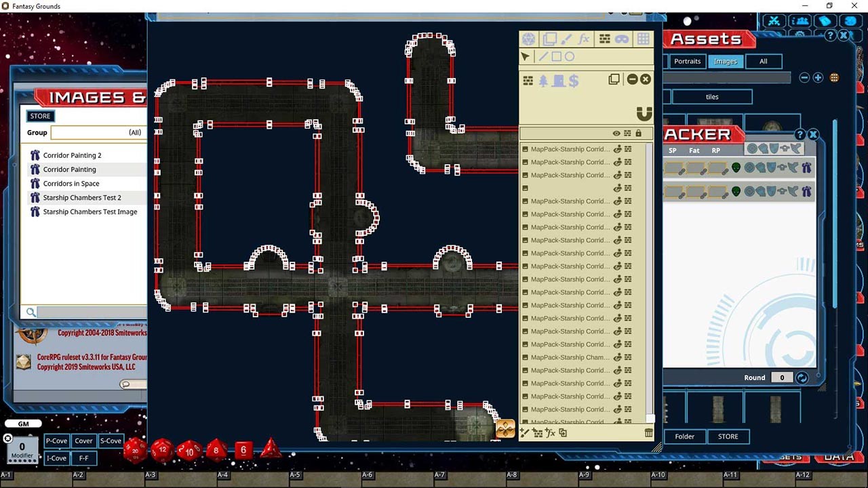
Task: Click the Folder button at bottom right
Action: tap(685, 436)
